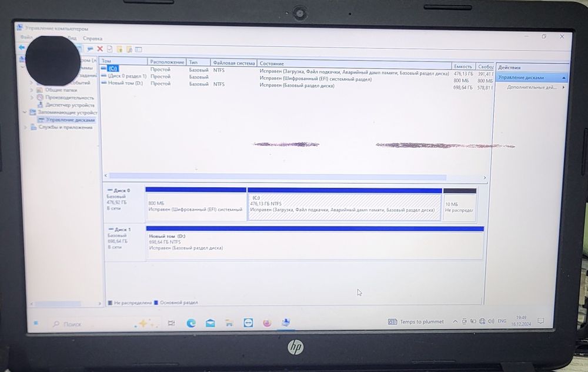588x372 pixels.
Task: Expand the Общие папки node arrow
Action: (x=32, y=90)
